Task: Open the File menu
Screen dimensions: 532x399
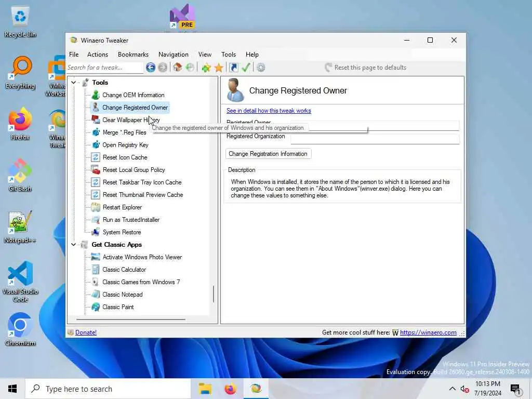Action: tap(74, 55)
